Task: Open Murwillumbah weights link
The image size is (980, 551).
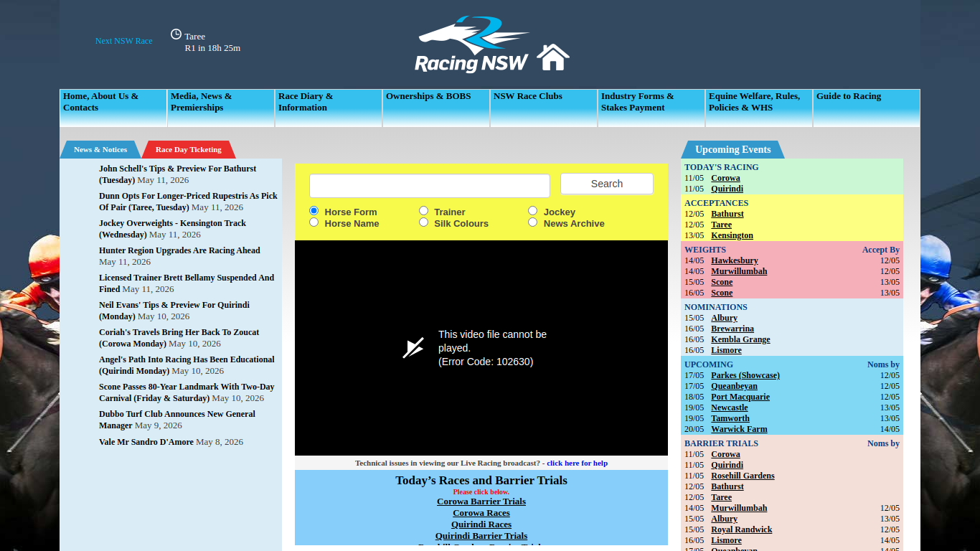Action: click(x=739, y=271)
